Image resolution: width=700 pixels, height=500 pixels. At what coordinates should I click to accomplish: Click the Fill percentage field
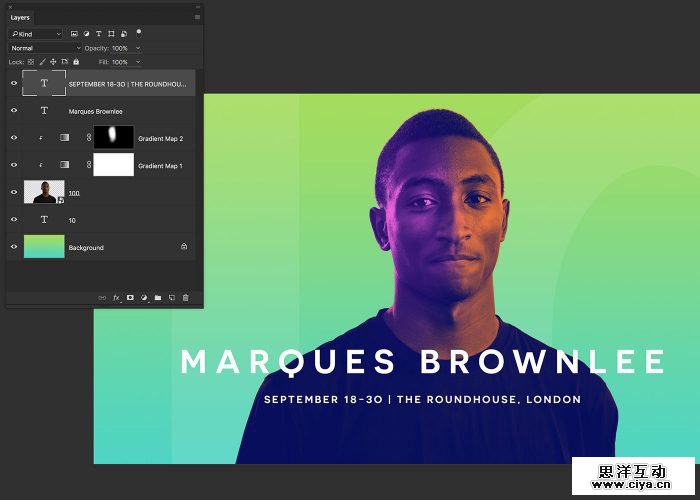click(119, 62)
